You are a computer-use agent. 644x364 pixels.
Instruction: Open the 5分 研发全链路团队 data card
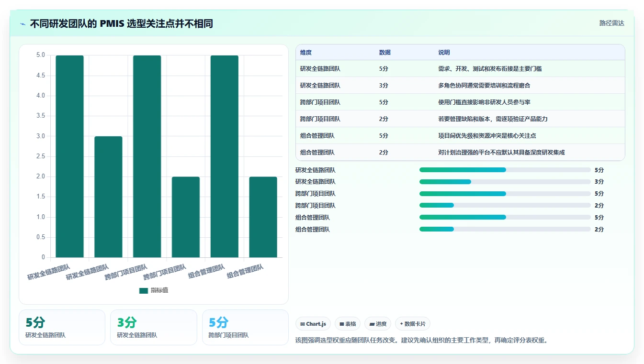[x=62, y=327]
